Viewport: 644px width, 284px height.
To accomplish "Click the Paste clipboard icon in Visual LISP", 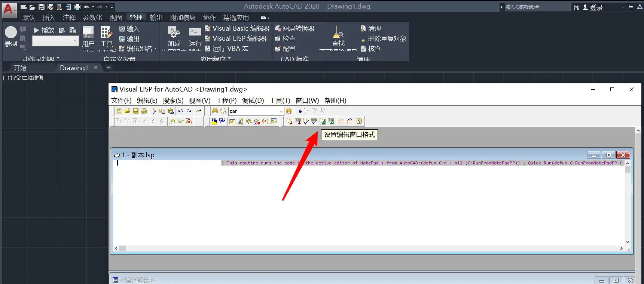I will click(171, 111).
